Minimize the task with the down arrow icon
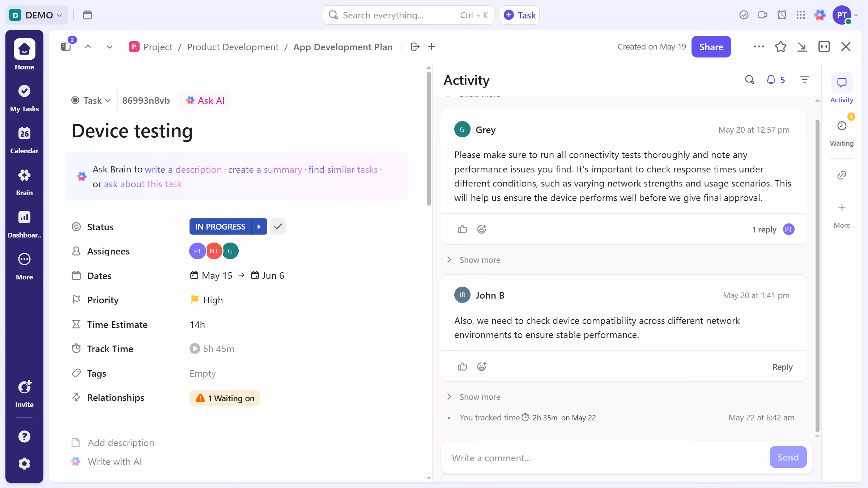This screenshot has width=868, height=488. click(802, 47)
